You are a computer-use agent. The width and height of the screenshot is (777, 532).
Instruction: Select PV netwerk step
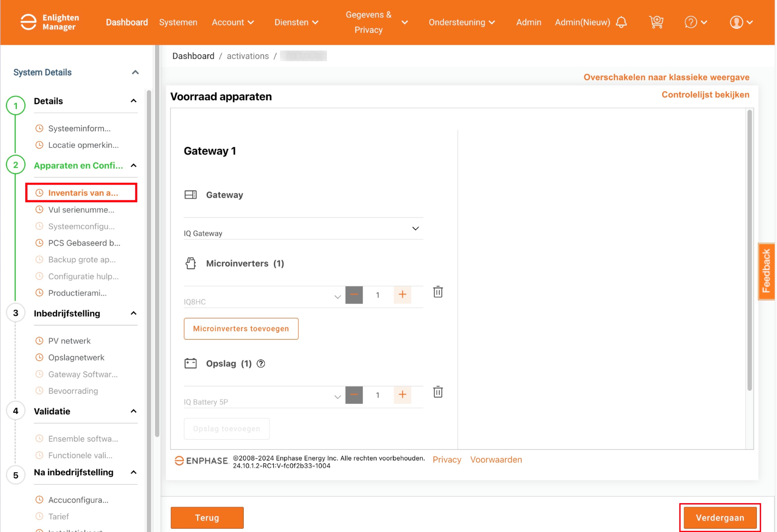pyautogui.click(x=69, y=341)
